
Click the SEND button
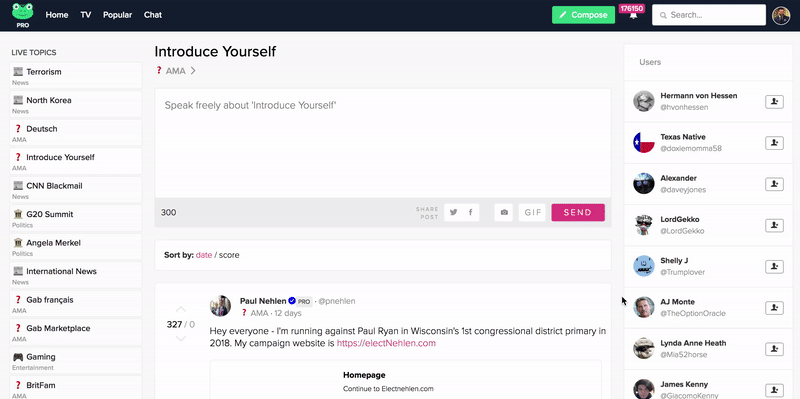[578, 212]
